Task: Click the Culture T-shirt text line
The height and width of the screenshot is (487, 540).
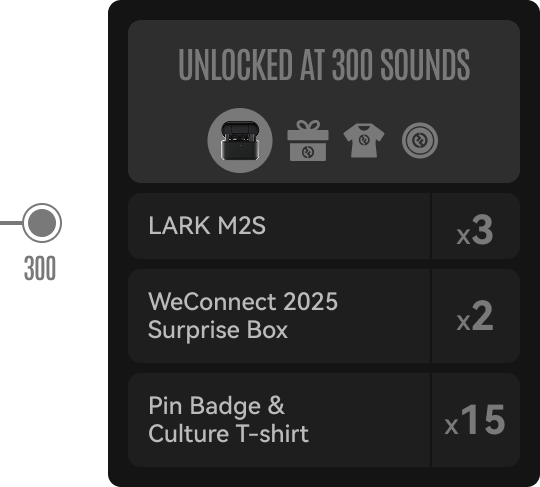Action: click(x=228, y=434)
